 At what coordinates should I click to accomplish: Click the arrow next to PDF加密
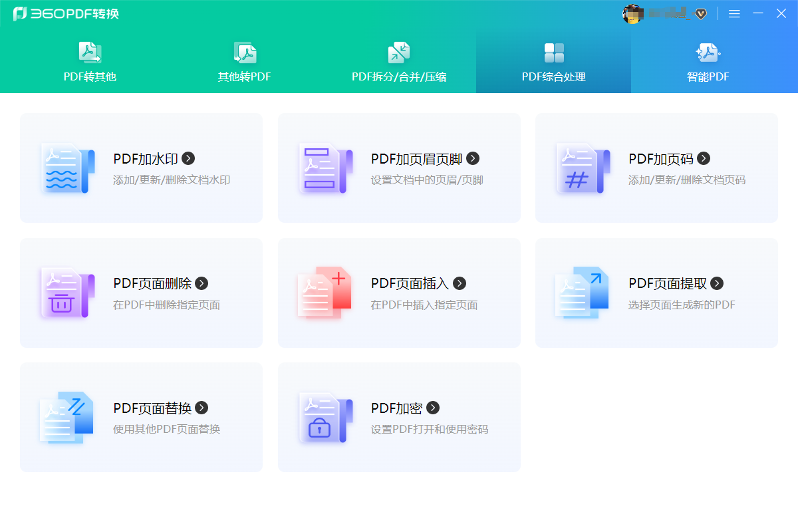[433, 408]
